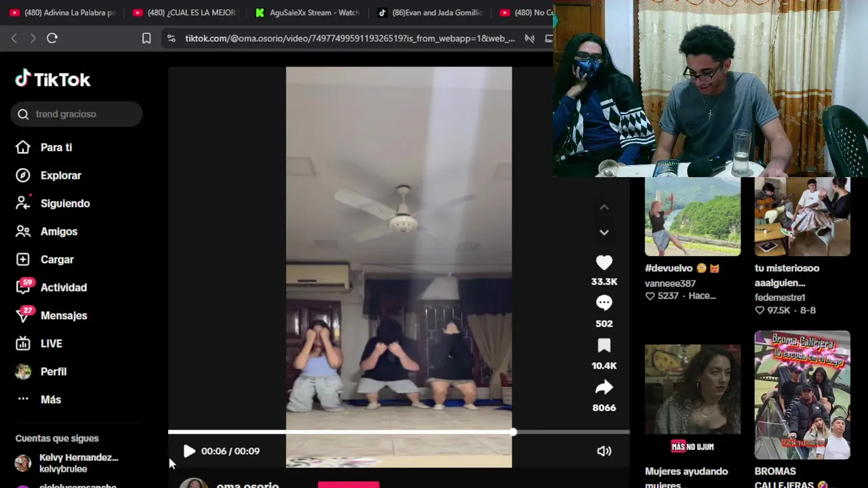This screenshot has height=488, width=868.
Task: Switch to the Adivina La Palabra tab
Action: 64,12
